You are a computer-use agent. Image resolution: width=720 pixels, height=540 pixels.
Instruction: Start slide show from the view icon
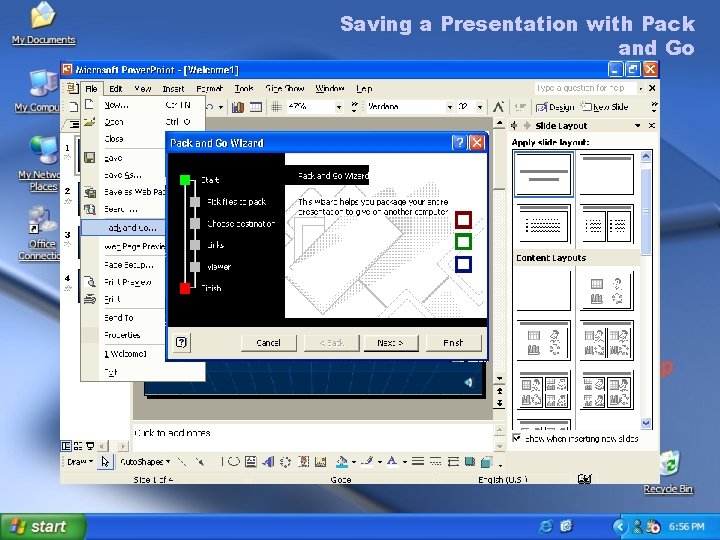[x=90, y=446]
